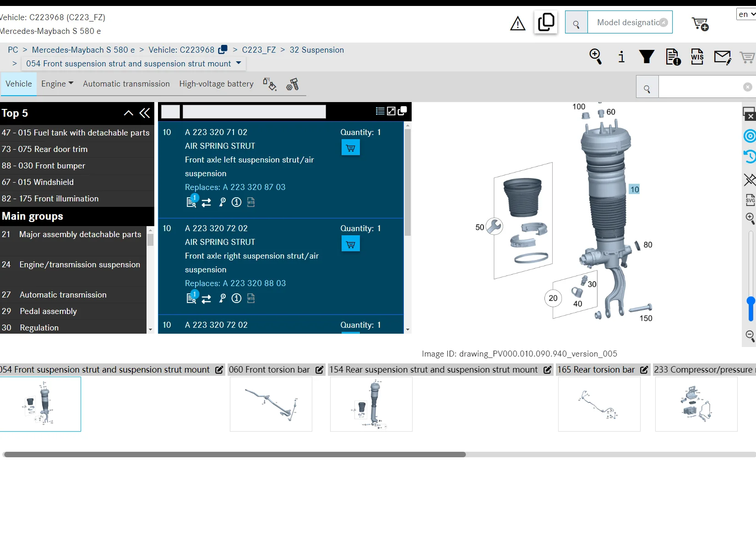Click the drawing zoom slider handle
This screenshot has width=756, height=552.
(x=751, y=301)
